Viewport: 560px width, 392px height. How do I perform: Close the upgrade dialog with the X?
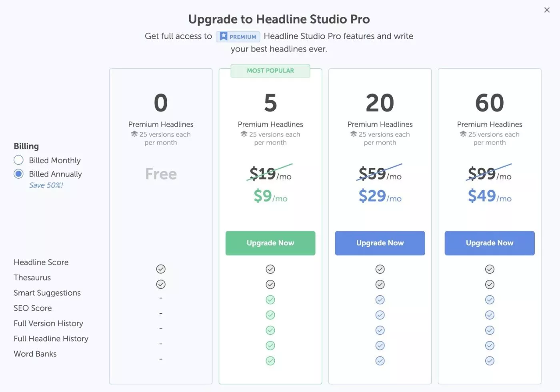point(547,10)
